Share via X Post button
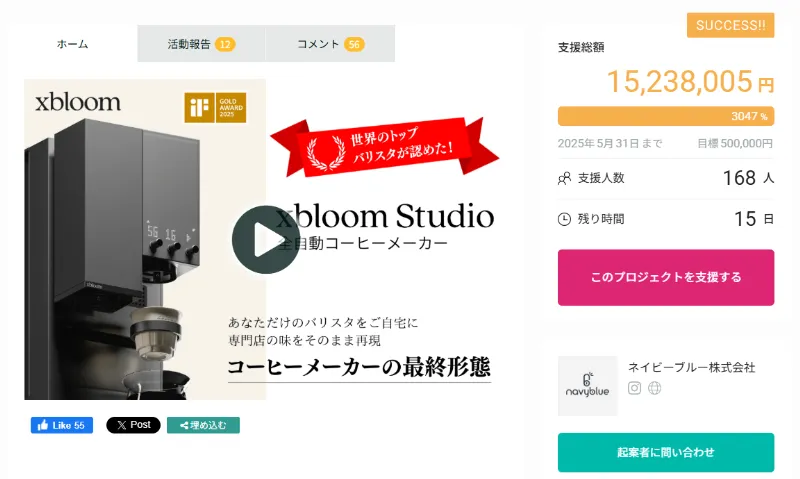Screen dimensions: 800x479 coord(133,425)
